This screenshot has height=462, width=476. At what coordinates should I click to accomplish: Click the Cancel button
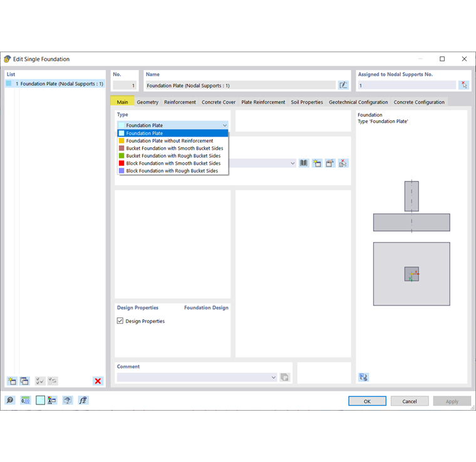pos(410,401)
